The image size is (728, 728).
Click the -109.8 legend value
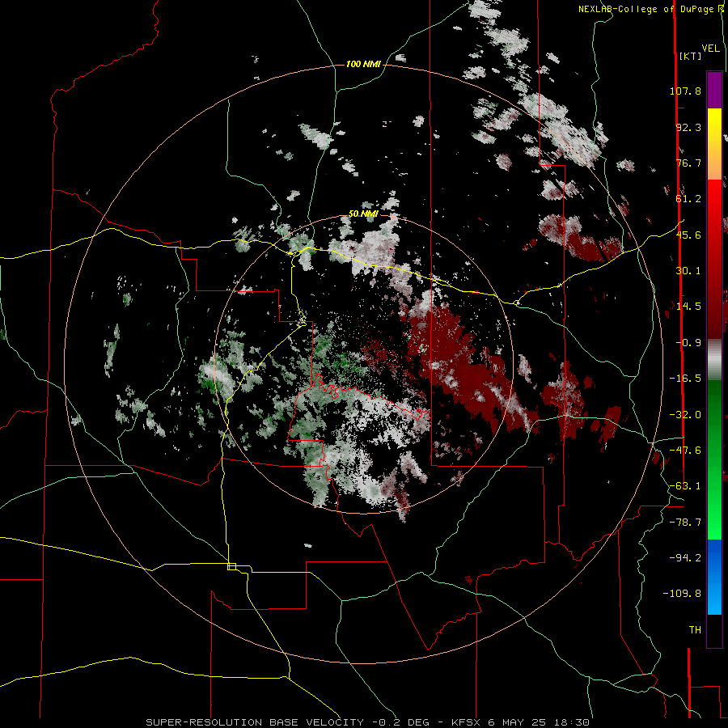(682, 594)
